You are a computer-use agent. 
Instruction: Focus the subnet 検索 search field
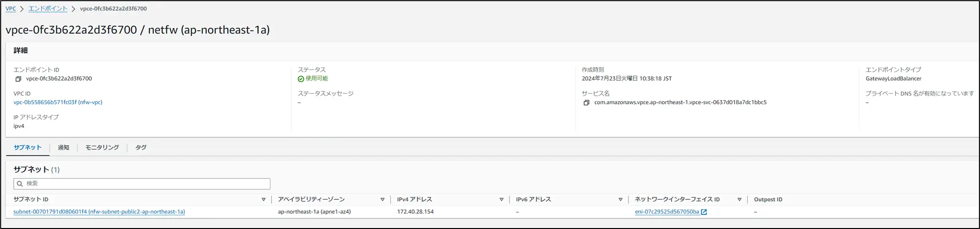[142, 184]
